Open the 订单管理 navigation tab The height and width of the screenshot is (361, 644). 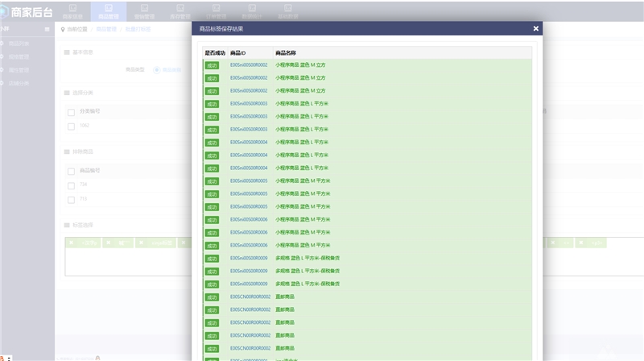216,11
